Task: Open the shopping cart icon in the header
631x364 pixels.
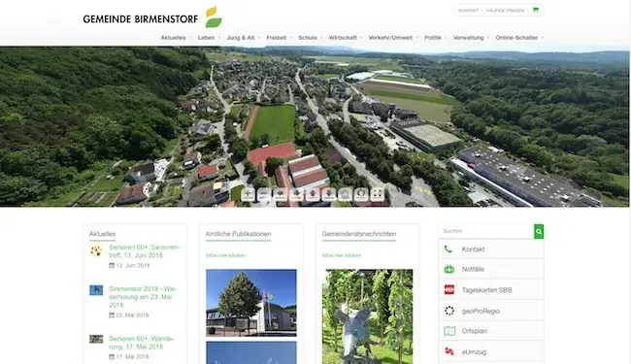Action: (x=535, y=10)
